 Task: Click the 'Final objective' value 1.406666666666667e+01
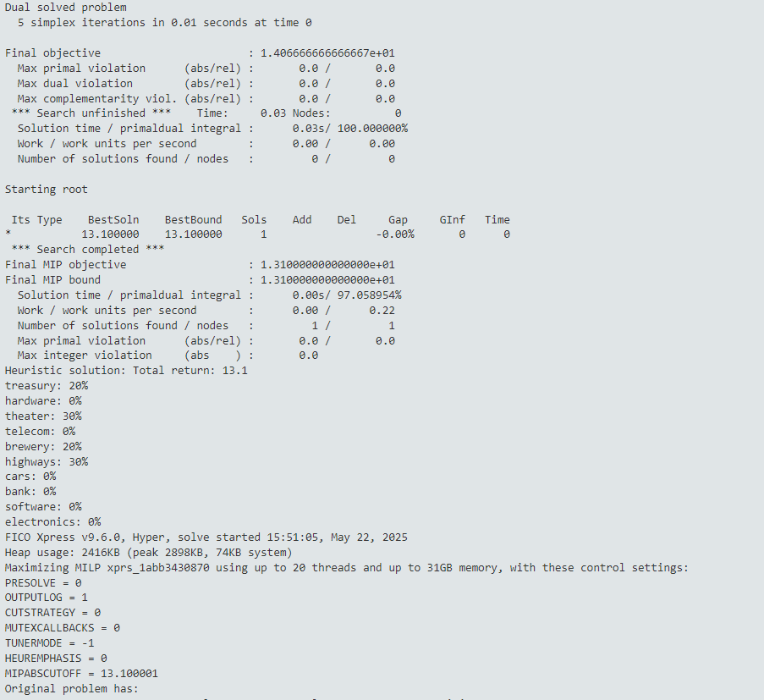click(x=327, y=52)
